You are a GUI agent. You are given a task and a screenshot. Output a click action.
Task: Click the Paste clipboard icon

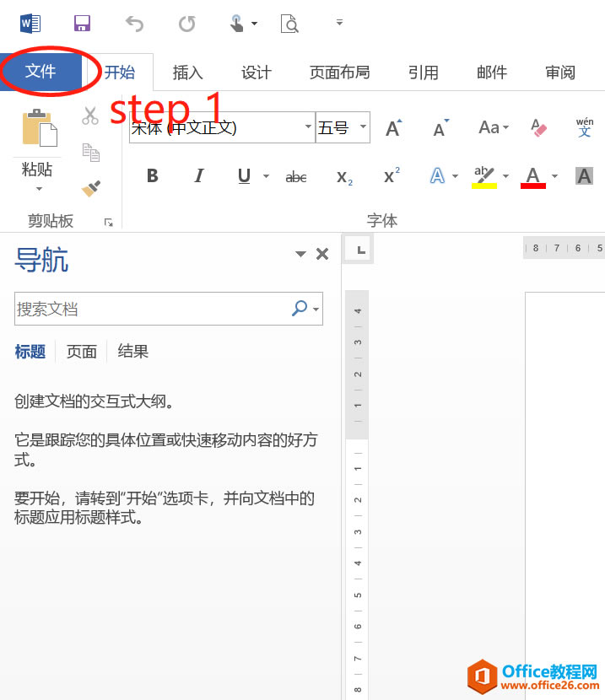point(40,127)
